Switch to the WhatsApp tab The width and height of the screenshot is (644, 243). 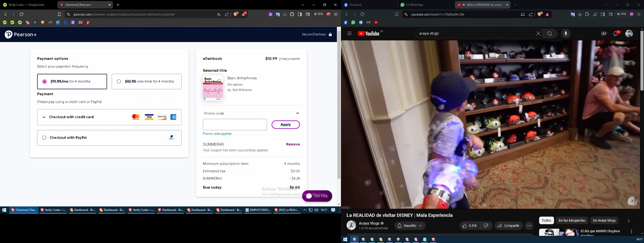pos(425,5)
